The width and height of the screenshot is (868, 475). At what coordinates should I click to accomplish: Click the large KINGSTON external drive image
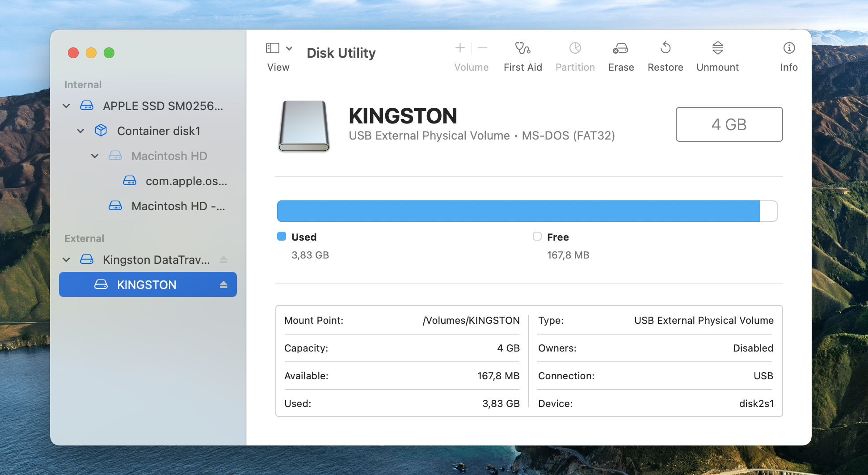[x=304, y=126]
